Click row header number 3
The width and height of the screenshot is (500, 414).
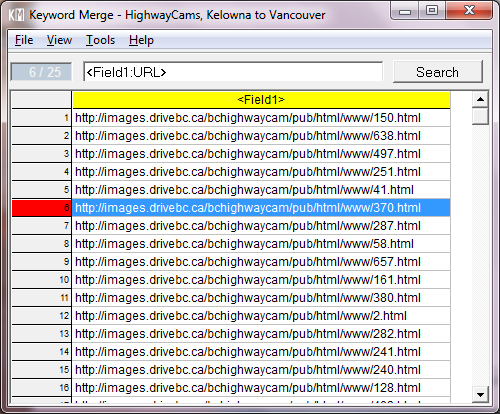42,154
